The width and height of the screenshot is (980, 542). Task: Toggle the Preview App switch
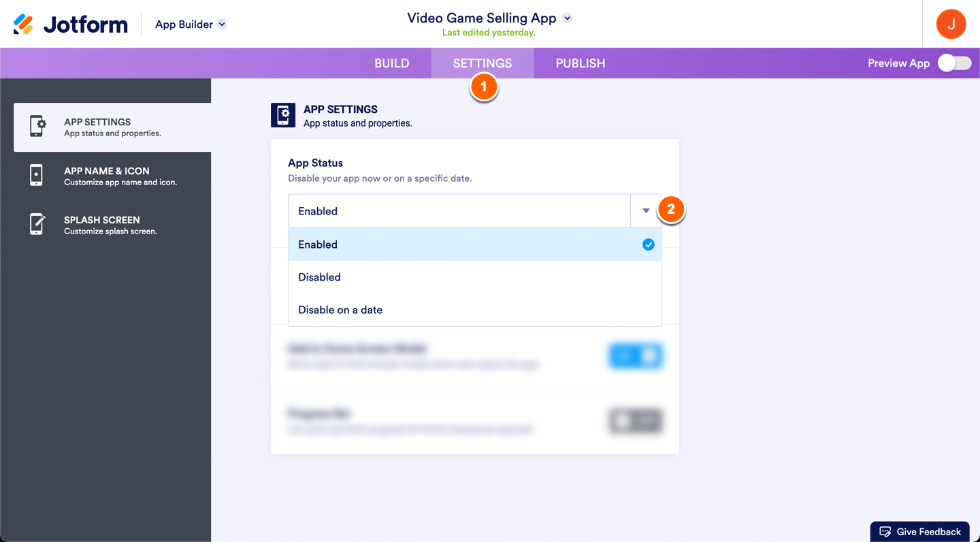(x=954, y=63)
